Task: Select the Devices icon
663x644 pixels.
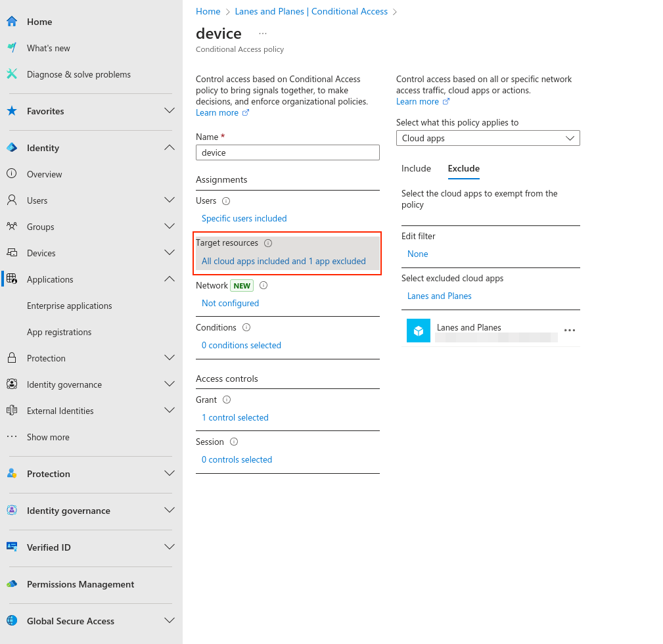Action: coord(12,252)
